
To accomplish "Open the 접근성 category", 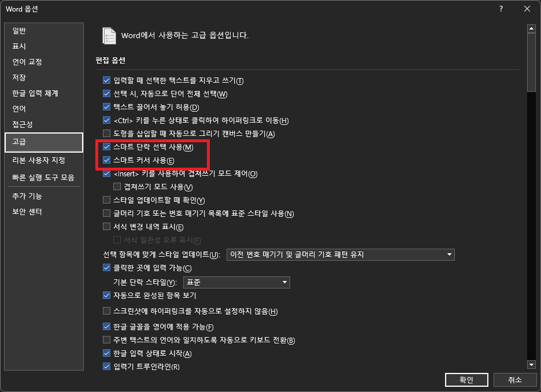I will click(44, 124).
